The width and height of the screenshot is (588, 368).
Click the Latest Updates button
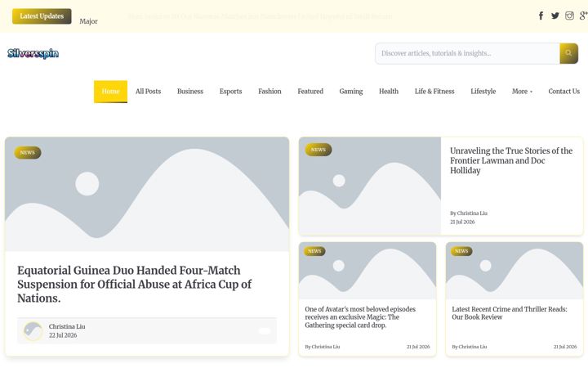click(42, 16)
